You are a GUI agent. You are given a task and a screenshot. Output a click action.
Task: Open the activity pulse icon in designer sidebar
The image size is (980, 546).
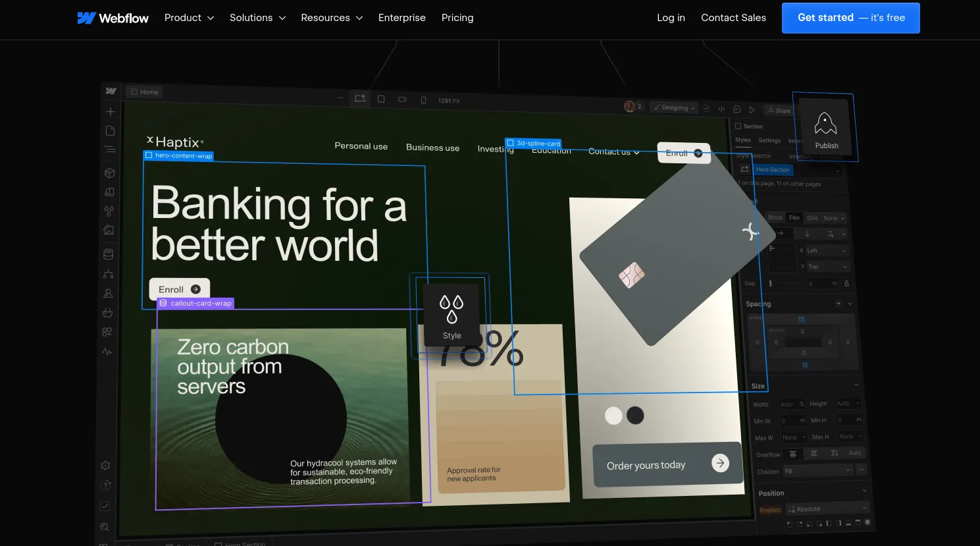click(107, 352)
